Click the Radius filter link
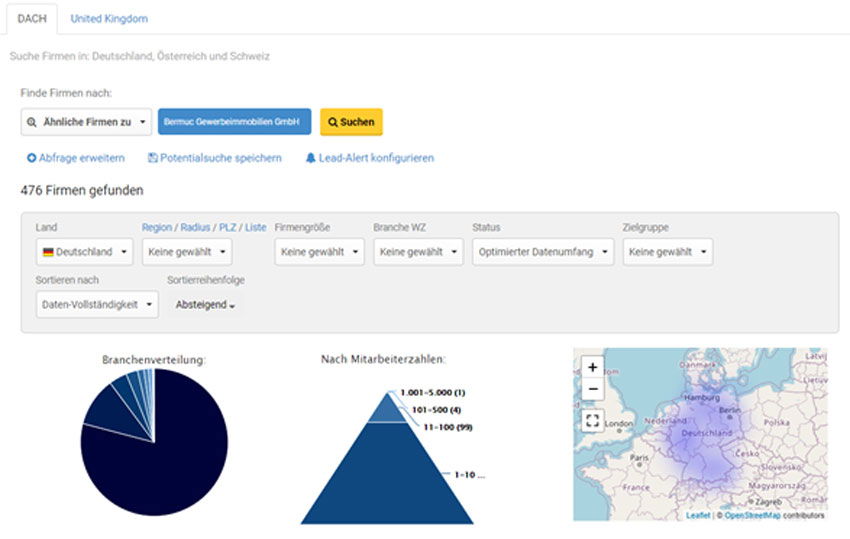850x539 pixels. (x=195, y=227)
